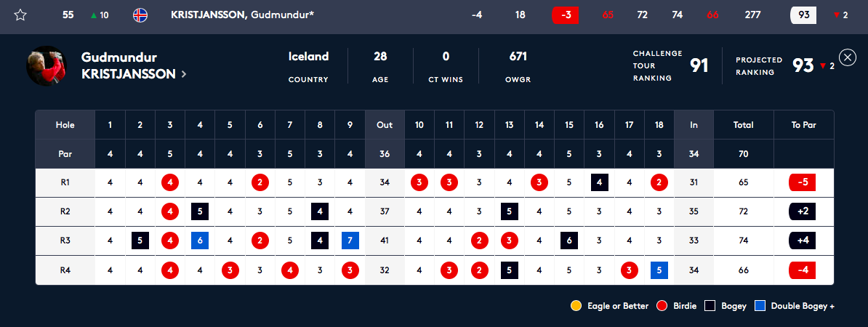
Task: Open Gudmundur Kristjansson's profile photo
Action: pyautogui.click(x=47, y=66)
